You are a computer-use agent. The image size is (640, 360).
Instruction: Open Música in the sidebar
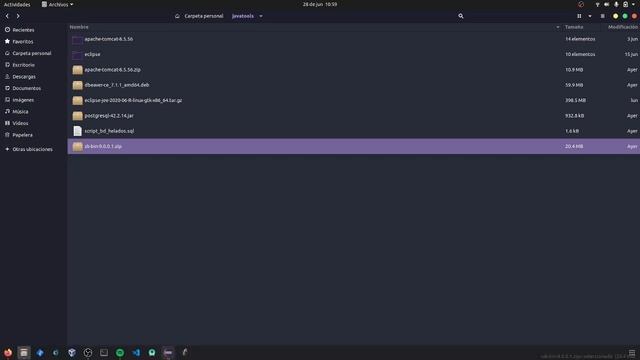click(20, 111)
